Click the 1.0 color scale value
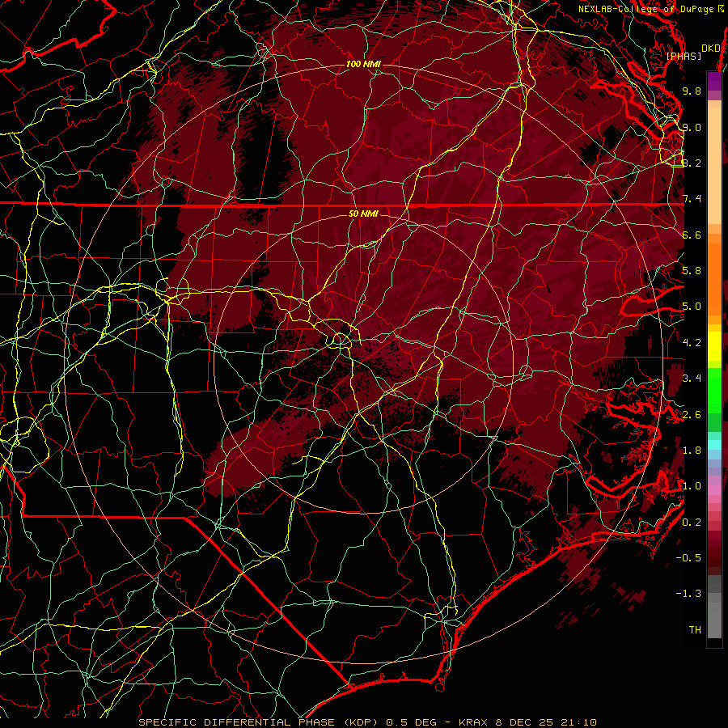This screenshot has height=728, width=728. (x=692, y=486)
